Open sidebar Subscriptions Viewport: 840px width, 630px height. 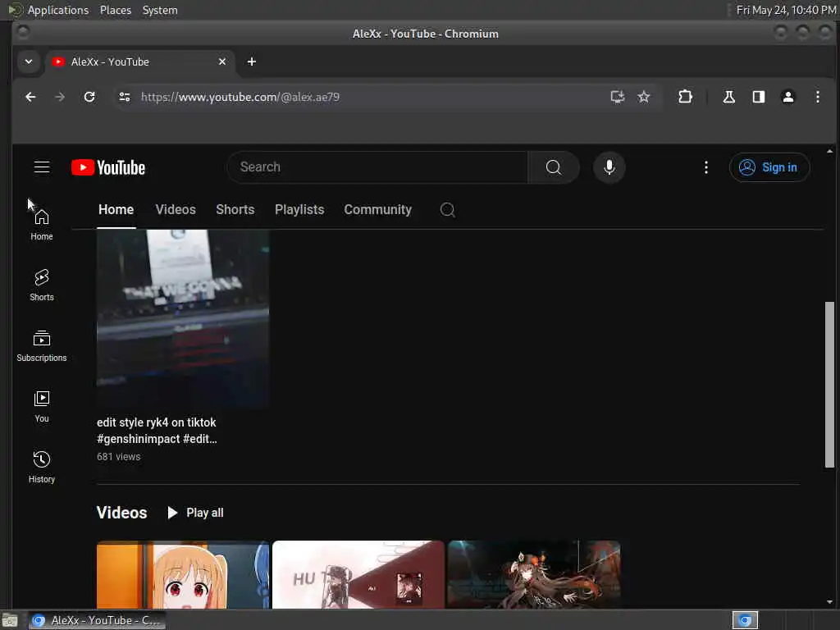tap(42, 346)
